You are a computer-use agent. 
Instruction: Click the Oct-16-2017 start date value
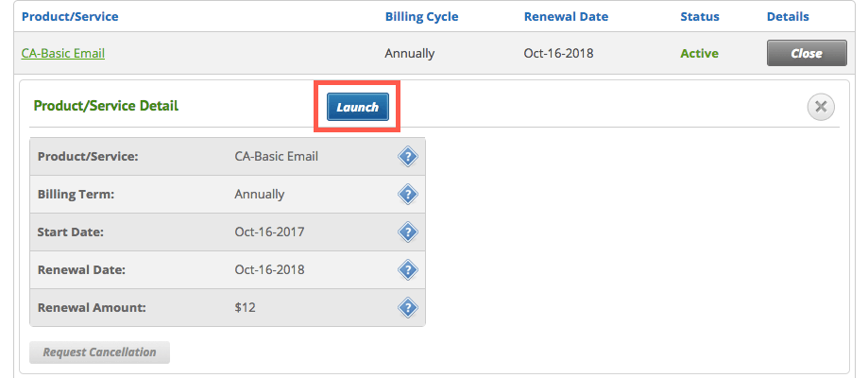coord(269,232)
